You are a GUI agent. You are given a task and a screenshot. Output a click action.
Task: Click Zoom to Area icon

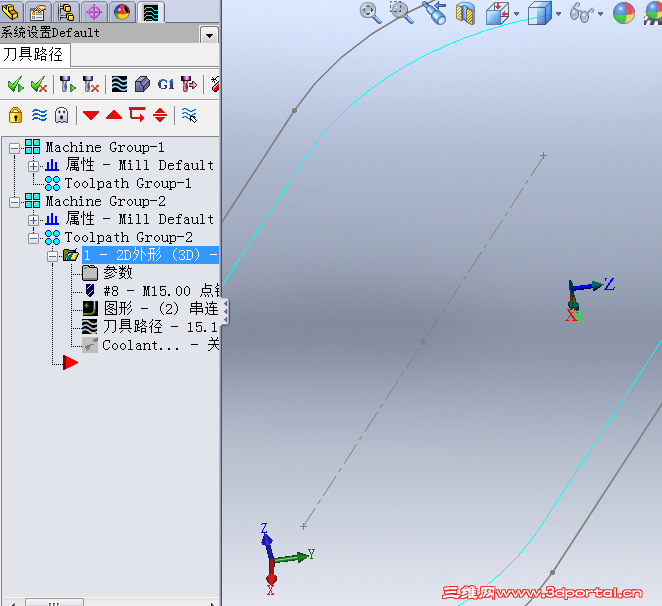click(x=401, y=12)
